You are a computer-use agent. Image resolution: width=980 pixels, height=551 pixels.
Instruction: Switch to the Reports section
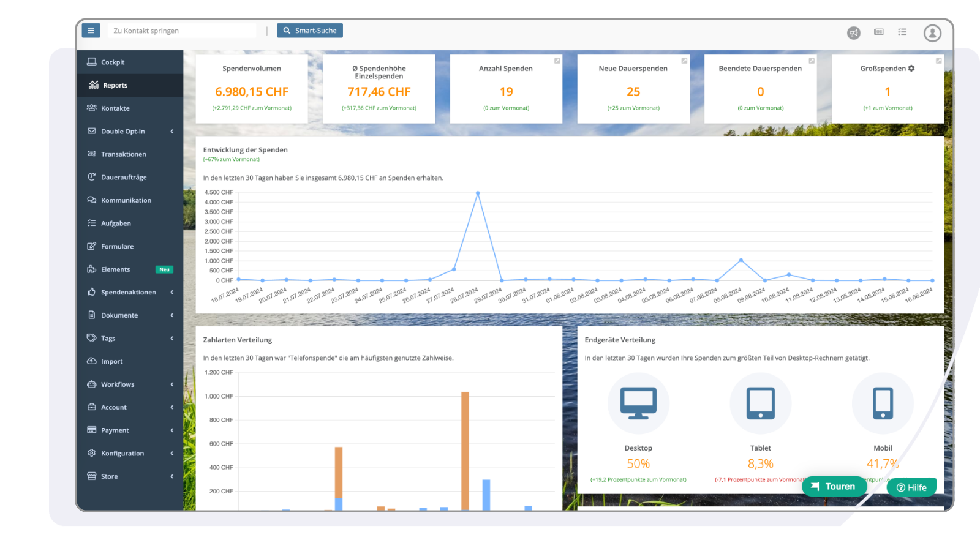[116, 85]
